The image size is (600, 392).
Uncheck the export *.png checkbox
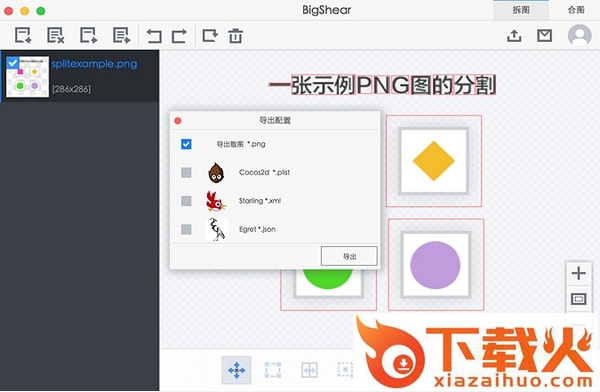pyautogui.click(x=186, y=144)
